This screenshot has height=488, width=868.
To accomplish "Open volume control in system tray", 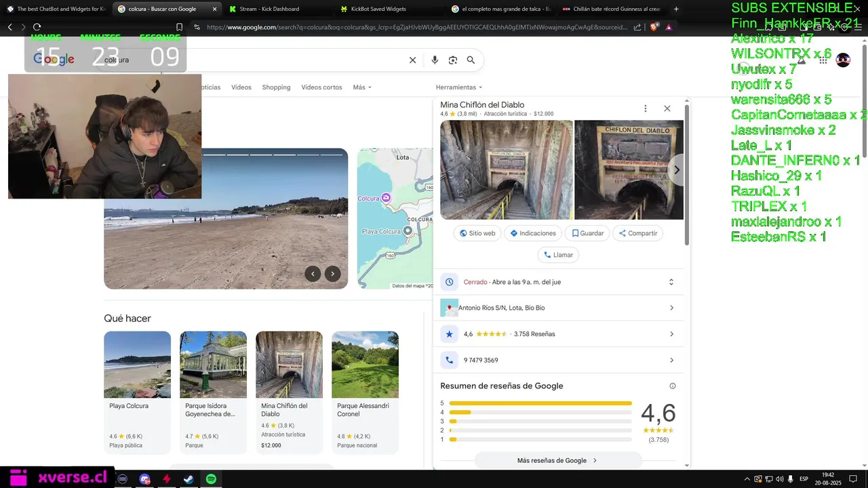I will pyautogui.click(x=779, y=479).
